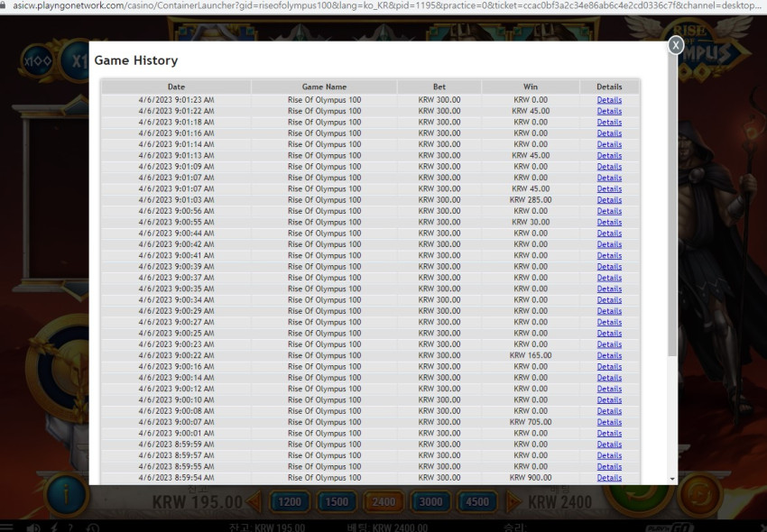Click the Bet column header
The height and width of the screenshot is (532, 767).
tap(439, 87)
